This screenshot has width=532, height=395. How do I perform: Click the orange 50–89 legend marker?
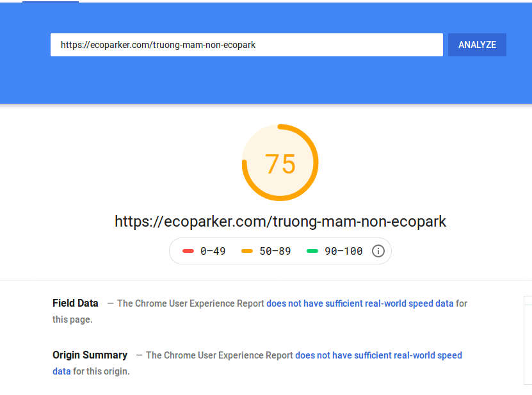(247, 251)
